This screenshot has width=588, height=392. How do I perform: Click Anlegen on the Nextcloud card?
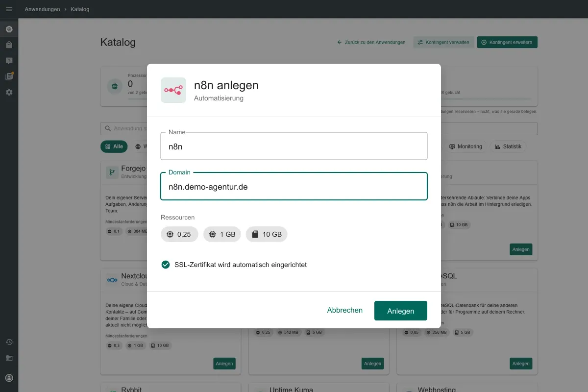coord(224,364)
